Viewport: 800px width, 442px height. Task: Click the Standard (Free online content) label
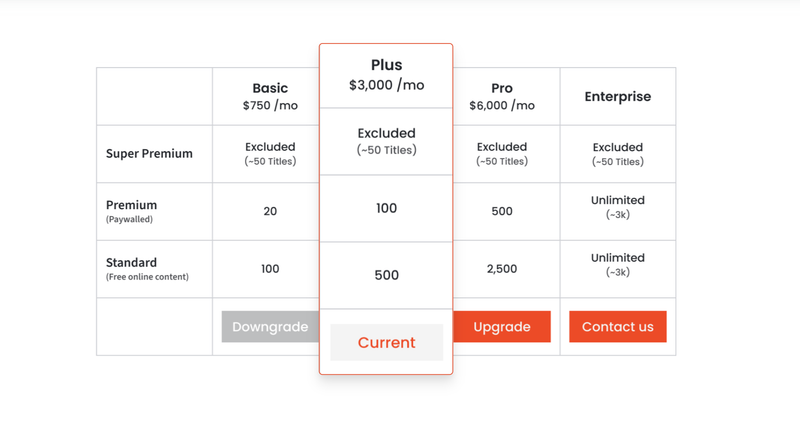[147, 268]
